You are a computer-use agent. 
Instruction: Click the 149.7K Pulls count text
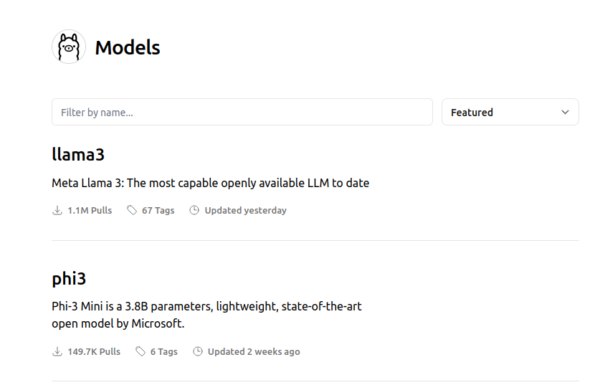click(x=94, y=352)
